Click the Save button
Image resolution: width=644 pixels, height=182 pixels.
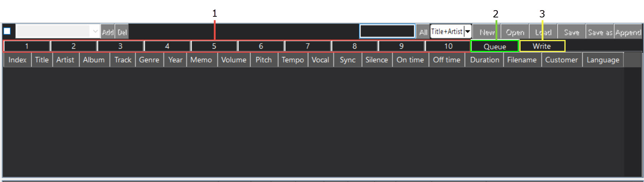[571, 32]
